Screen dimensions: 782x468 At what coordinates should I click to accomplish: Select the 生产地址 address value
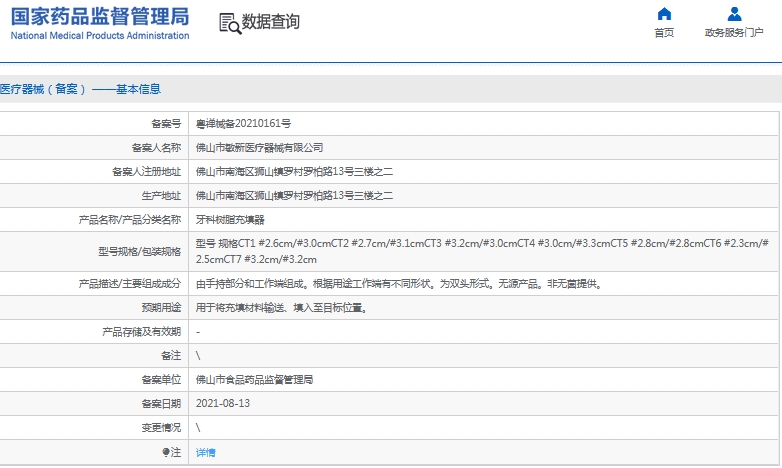click(x=294, y=196)
